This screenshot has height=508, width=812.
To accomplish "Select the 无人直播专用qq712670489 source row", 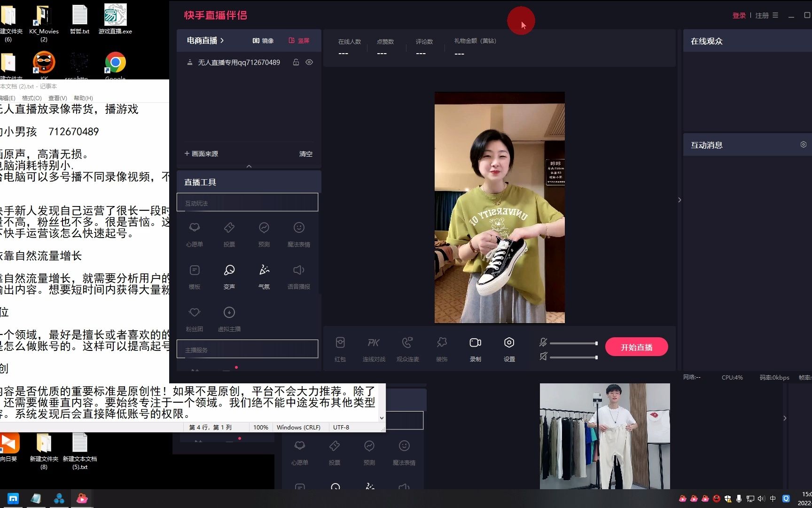I will (249, 62).
